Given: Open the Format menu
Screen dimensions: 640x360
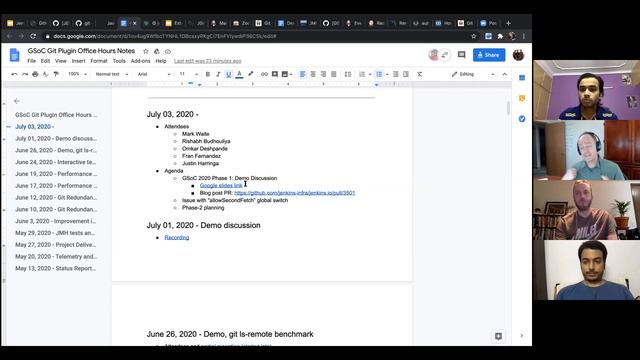Looking at the screenshot, I should point(99,61).
